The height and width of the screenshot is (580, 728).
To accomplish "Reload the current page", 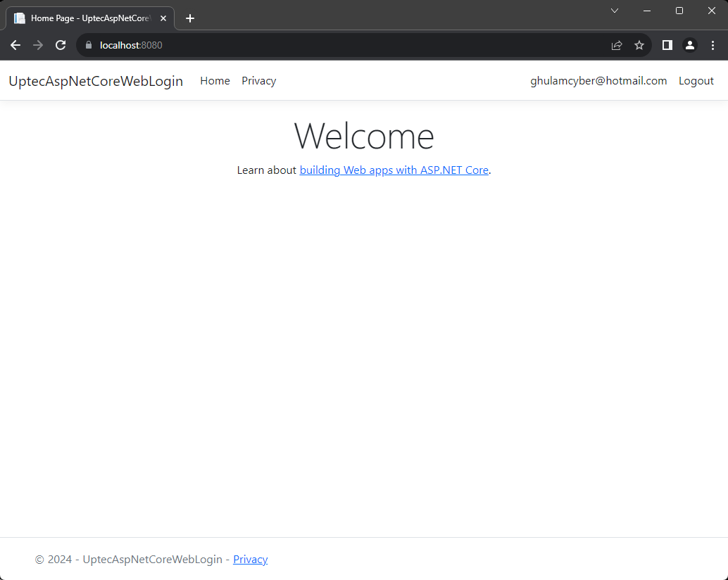I will click(x=61, y=45).
